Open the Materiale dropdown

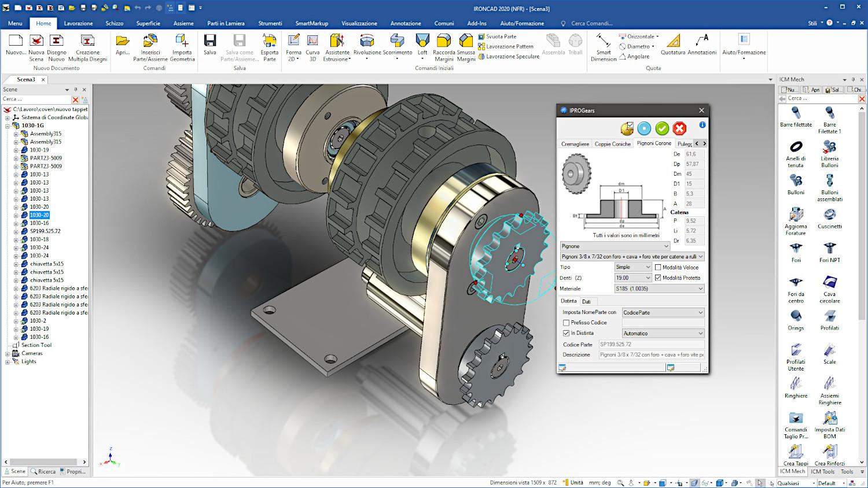click(x=659, y=289)
